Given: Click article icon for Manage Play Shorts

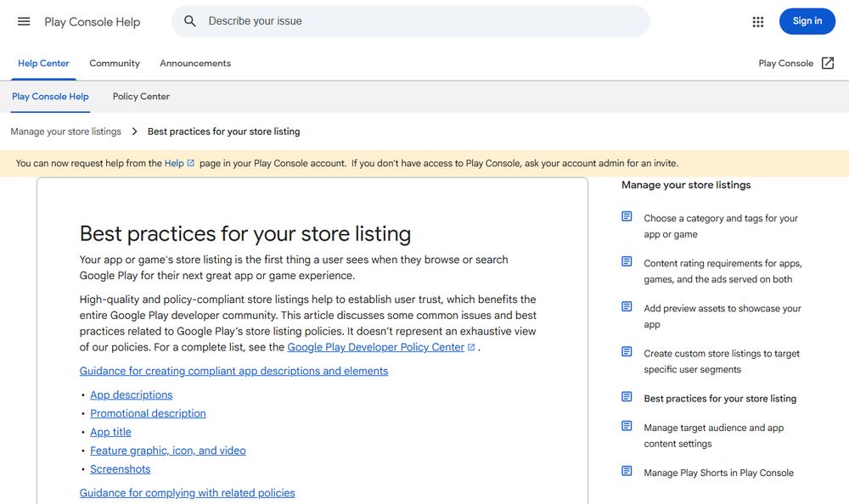Looking at the screenshot, I should coord(627,471).
